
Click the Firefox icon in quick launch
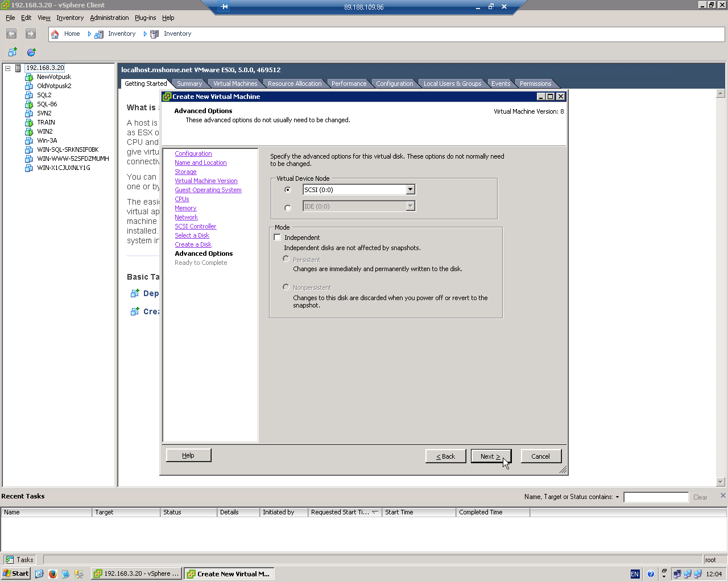pyautogui.click(x=52, y=574)
